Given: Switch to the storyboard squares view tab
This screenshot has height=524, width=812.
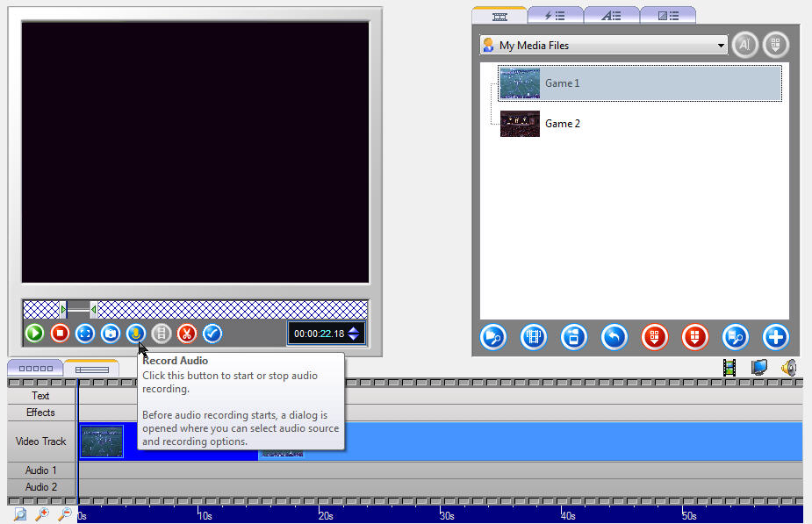Looking at the screenshot, I should coord(35,368).
